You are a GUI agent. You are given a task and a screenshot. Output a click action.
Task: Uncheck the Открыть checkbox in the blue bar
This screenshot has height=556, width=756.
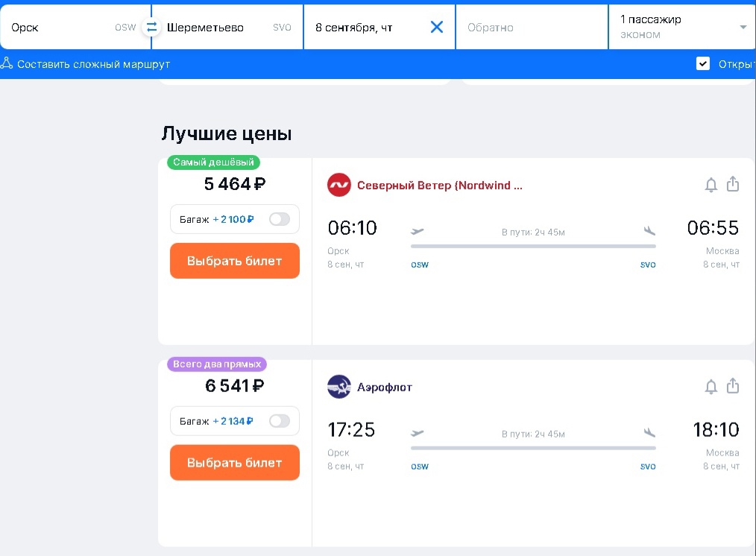click(x=703, y=63)
